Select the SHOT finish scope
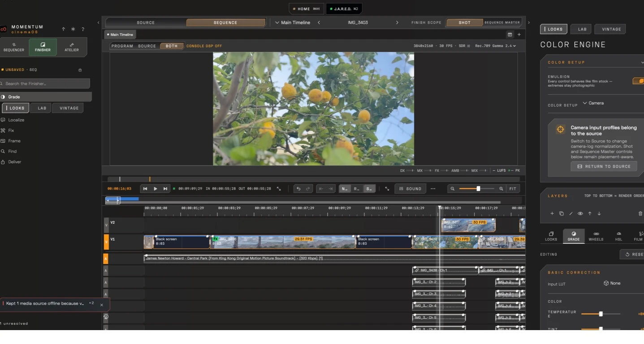This screenshot has width=644, height=344. 464,22
